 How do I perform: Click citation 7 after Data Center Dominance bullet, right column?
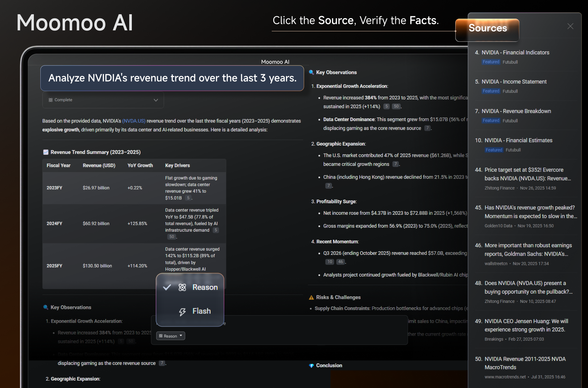(x=427, y=128)
